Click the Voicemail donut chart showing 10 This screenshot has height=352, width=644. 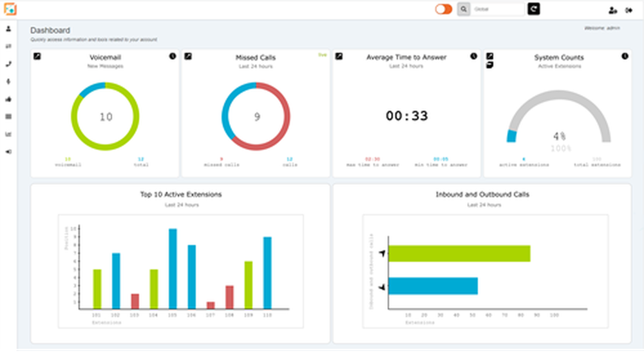(x=105, y=117)
